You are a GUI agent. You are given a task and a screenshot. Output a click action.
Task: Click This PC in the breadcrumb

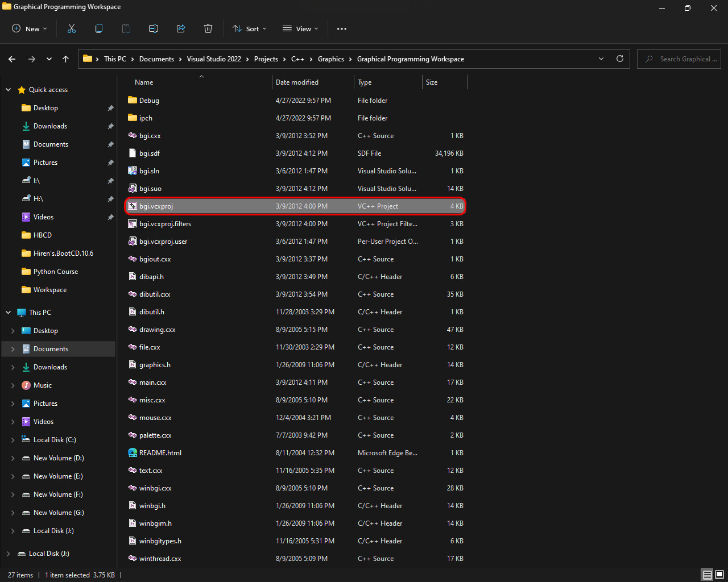(x=115, y=59)
